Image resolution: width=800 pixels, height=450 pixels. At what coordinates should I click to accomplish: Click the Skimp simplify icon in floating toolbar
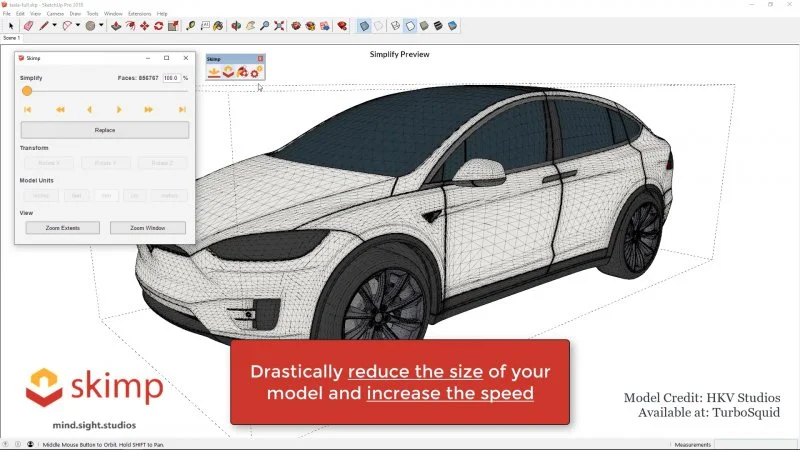tap(228, 72)
